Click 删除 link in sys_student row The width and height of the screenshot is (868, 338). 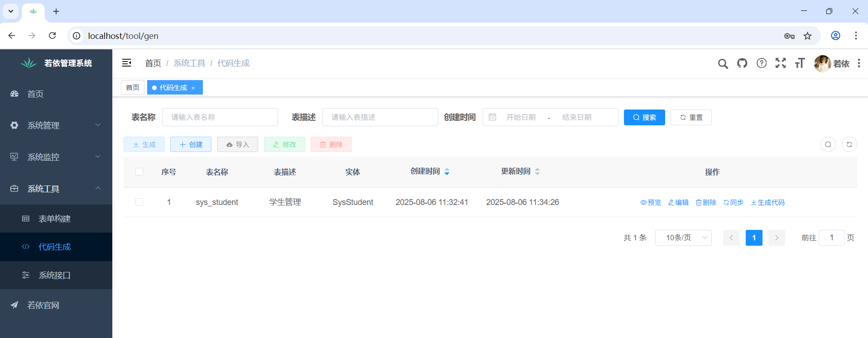coord(706,202)
